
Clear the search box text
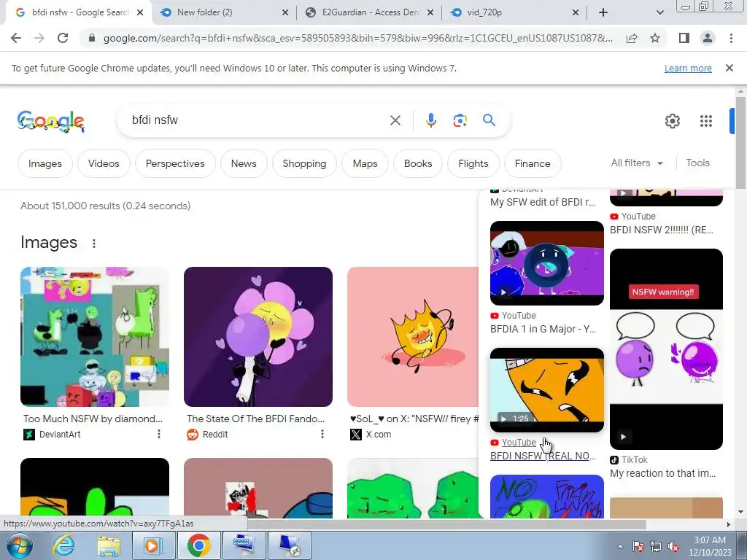395,120
